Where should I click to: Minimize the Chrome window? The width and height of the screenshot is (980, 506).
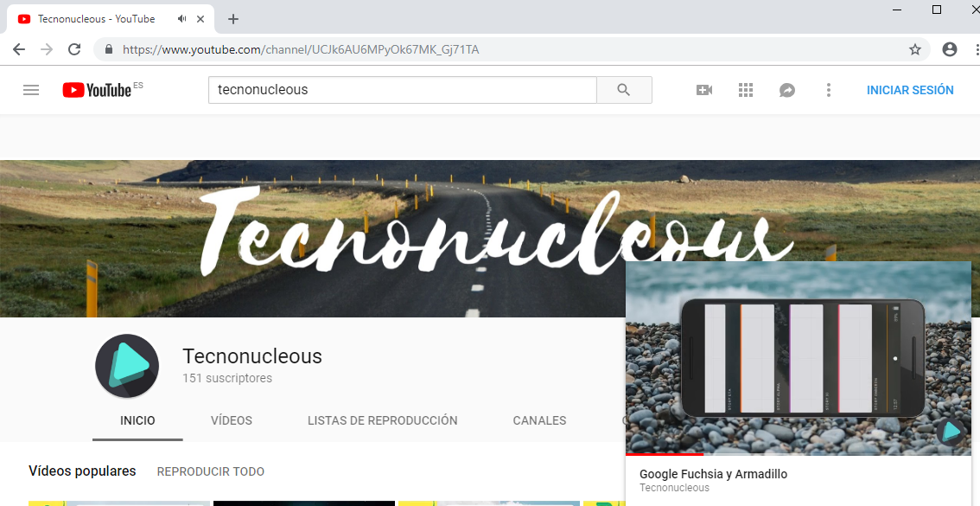[x=898, y=10]
